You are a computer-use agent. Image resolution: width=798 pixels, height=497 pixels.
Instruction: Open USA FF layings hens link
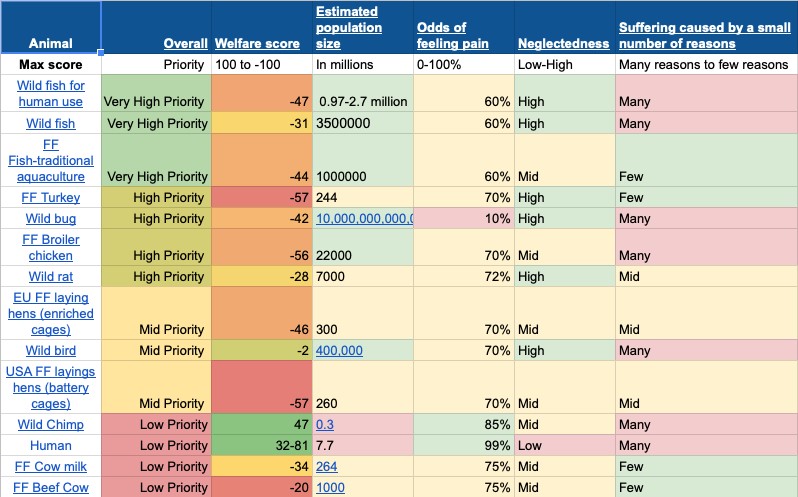click(50, 387)
